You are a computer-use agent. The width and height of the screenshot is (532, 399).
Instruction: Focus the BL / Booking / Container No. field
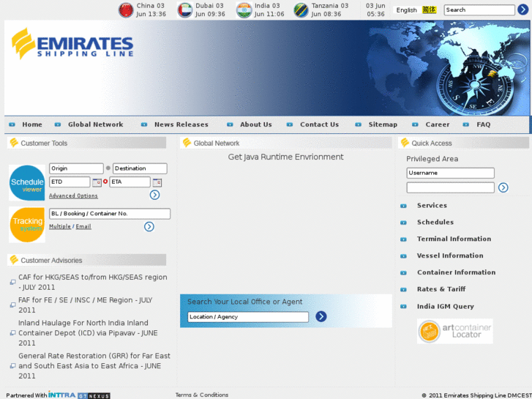(x=110, y=214)
